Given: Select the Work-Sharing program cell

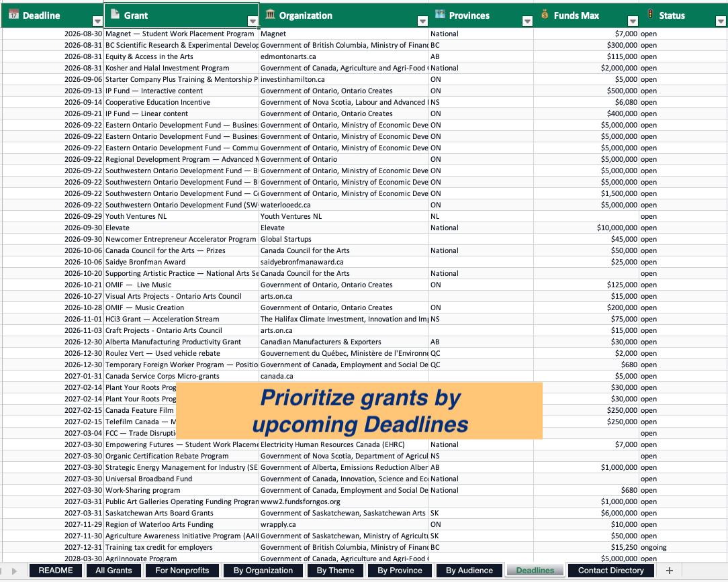Looking at the screenshot, I should click(181, 491).
